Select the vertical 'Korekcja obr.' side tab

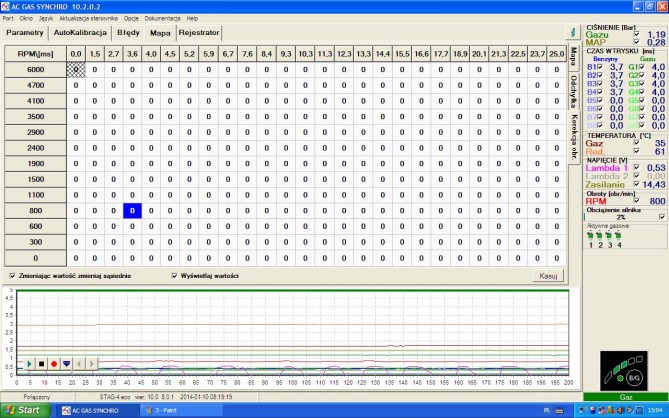pyautogui.click(x=574, y=137)
